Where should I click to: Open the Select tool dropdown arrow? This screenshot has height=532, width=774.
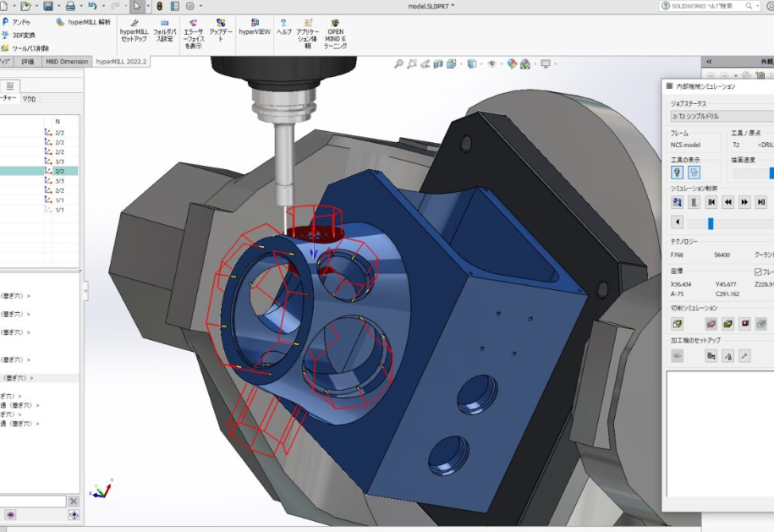pos(147,6)
